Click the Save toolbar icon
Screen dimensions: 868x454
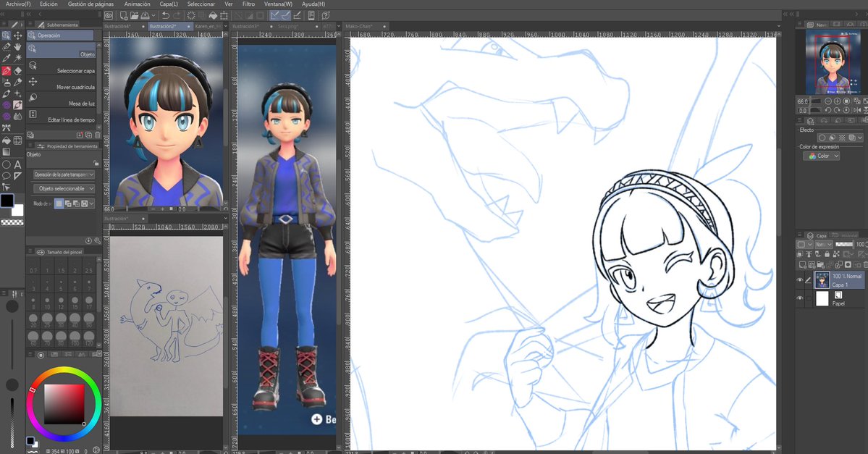tap(145, 15)
